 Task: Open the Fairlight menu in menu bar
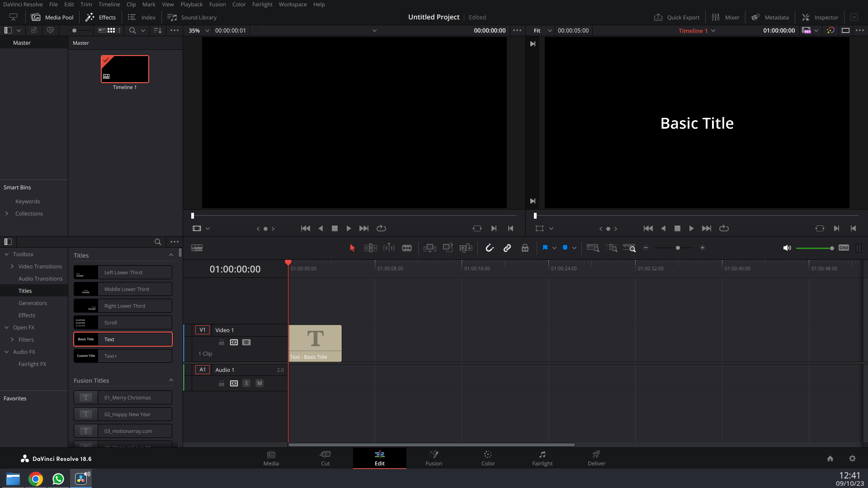[x=262, y=5]
